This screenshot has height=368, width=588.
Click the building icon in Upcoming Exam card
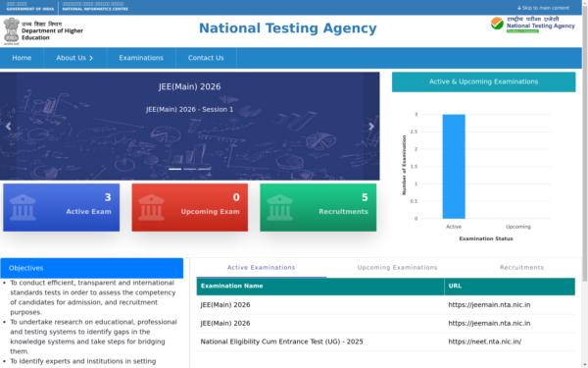151,207
